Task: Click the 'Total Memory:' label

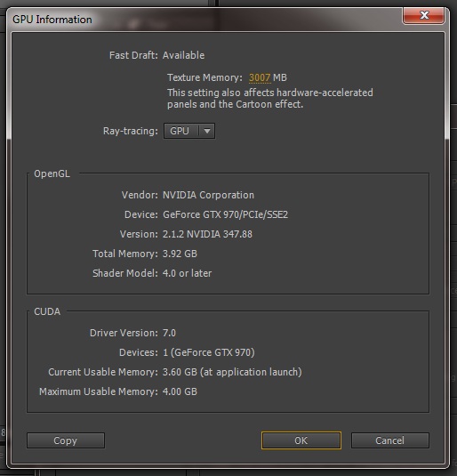Action: 125,254
